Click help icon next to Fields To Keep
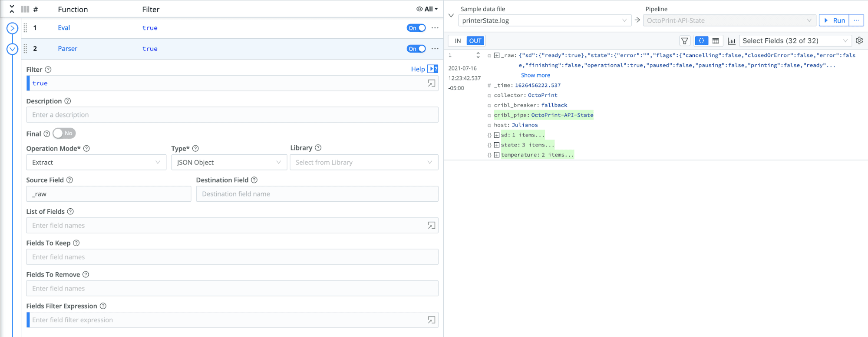 click(76, 243)
